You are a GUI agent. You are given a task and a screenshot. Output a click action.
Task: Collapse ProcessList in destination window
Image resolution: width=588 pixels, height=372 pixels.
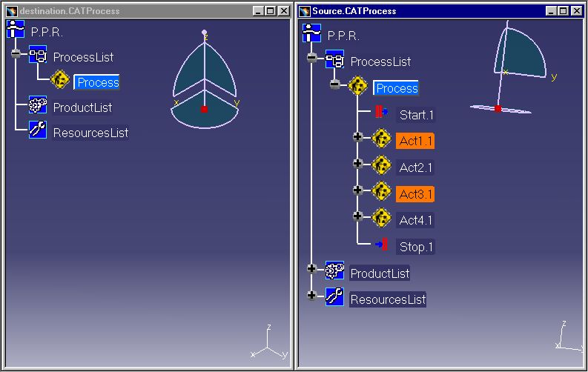[16, 55]
